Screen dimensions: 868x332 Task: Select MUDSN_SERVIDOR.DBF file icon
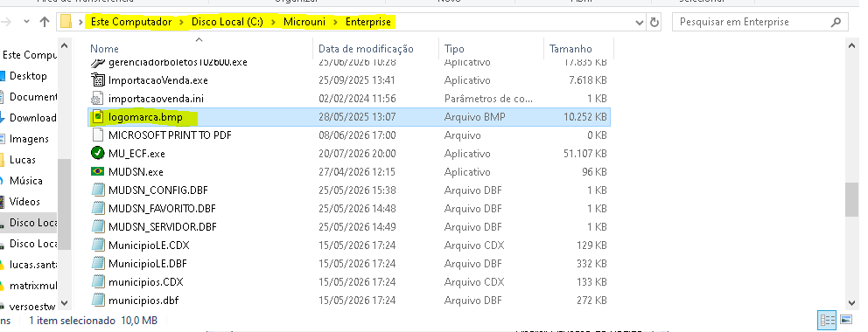tap(98, 226)
